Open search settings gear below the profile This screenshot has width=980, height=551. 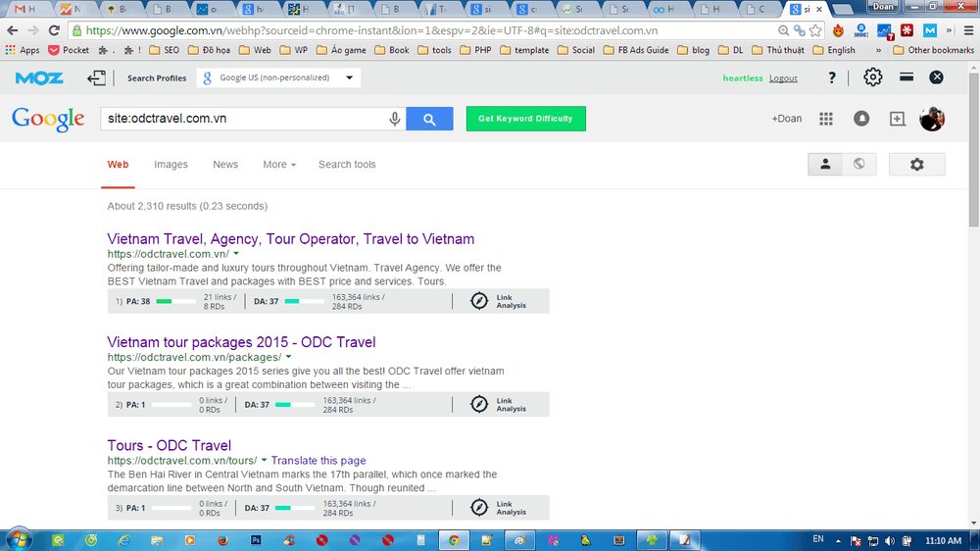(917, 165)
